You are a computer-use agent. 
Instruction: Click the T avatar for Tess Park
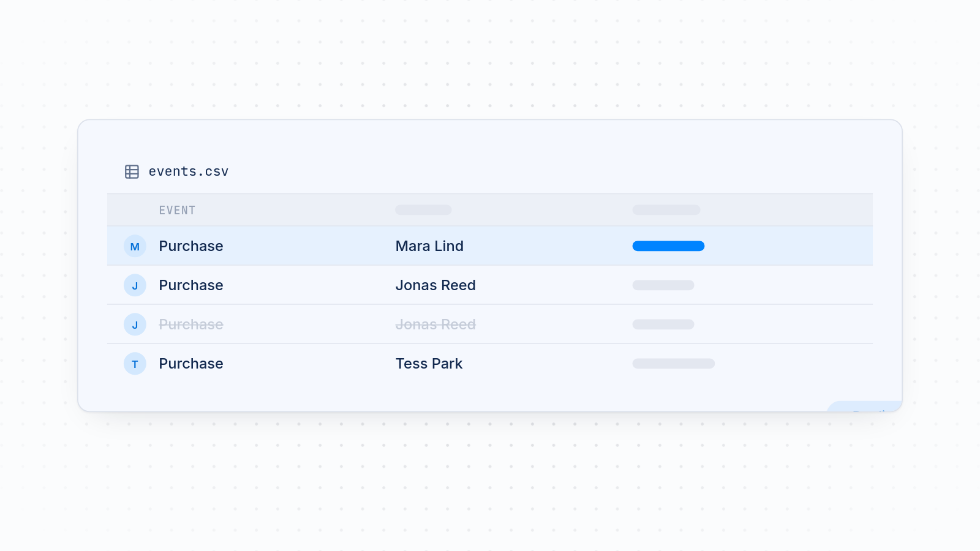click(x=135, y=364)
